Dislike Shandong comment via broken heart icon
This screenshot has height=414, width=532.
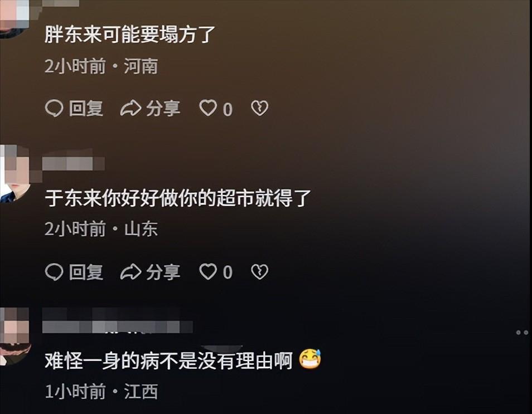[x=259, y=271]
